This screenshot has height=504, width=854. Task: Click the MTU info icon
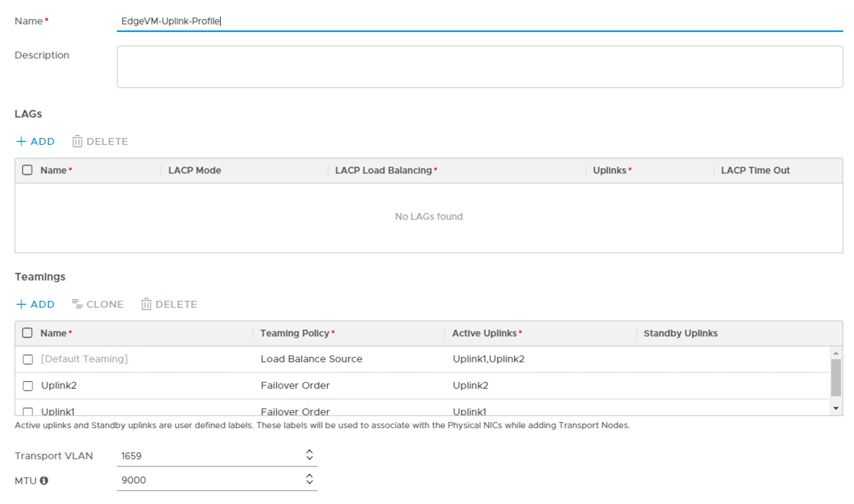point(44,481)
